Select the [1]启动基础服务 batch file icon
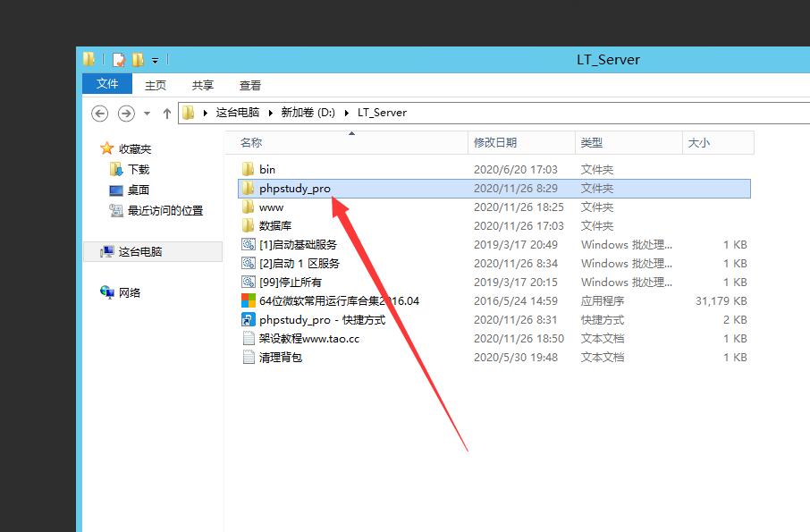 (x=249, y=244)
